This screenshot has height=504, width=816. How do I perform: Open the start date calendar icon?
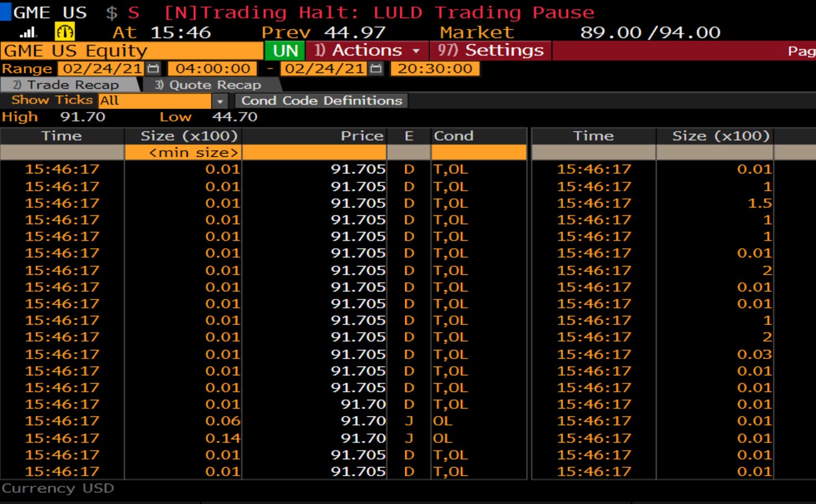coord(154,69)
